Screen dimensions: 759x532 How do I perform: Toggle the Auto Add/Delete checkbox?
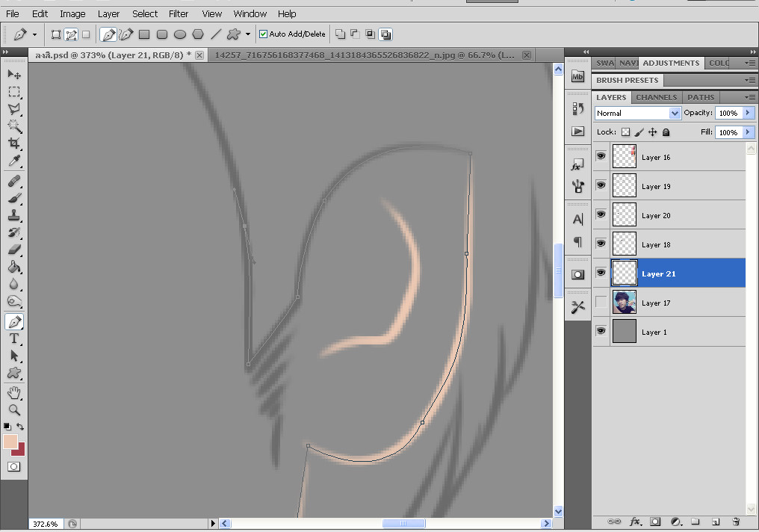click(x=263, y=34)
